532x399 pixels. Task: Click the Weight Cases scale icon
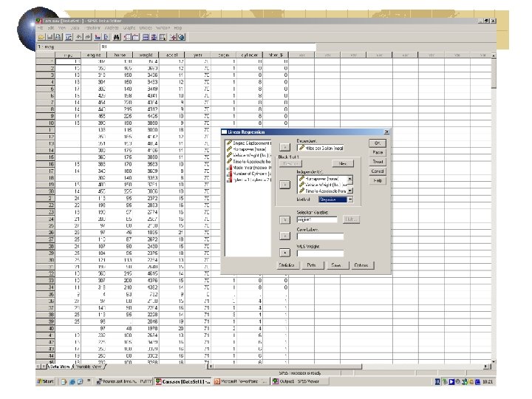(154, 38)
